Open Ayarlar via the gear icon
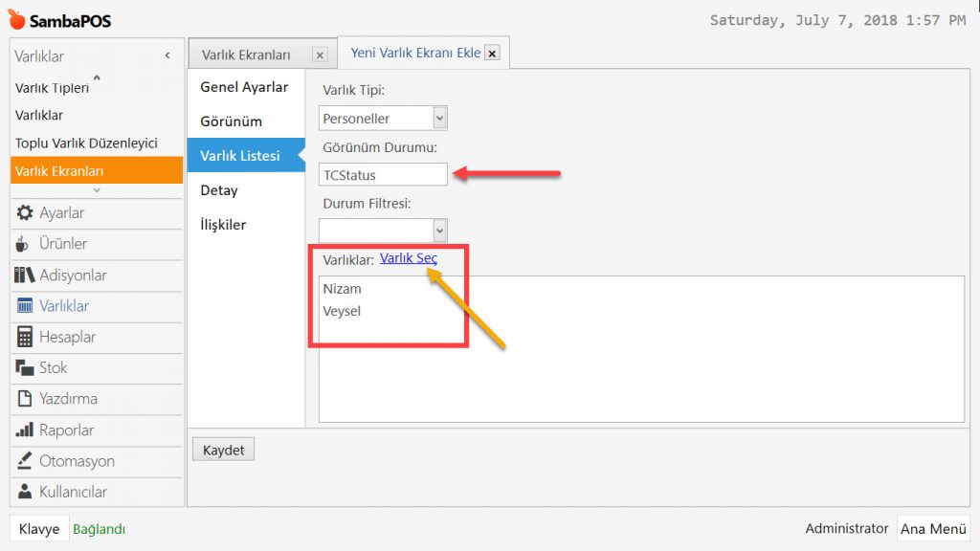The height and width of the screenshot is (551, 980). click(x=25, y=213)
